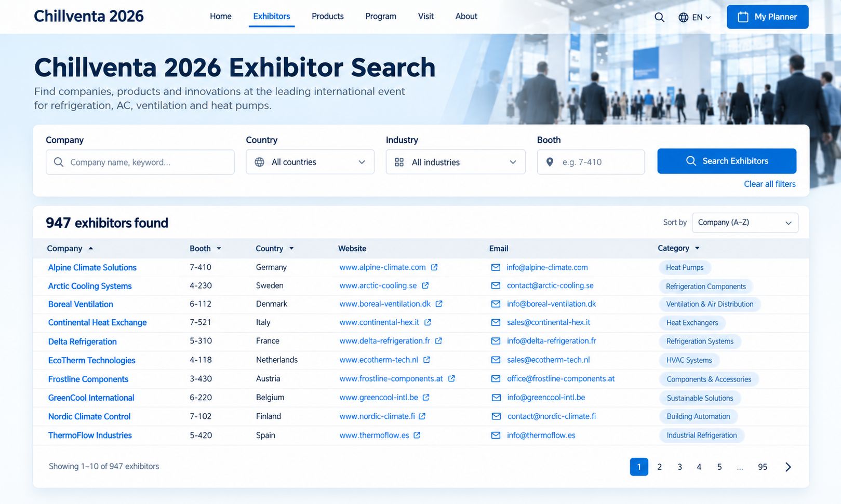The height and width of the screenshot is (504, 841).
Task: Sort table by Booth column
Action: (x=205, y=249)
